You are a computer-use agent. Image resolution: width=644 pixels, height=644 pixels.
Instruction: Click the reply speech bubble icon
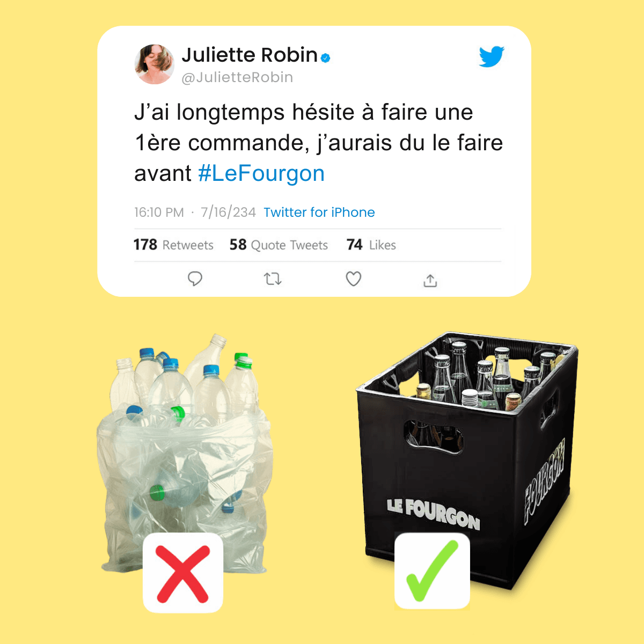coord(195,279)
